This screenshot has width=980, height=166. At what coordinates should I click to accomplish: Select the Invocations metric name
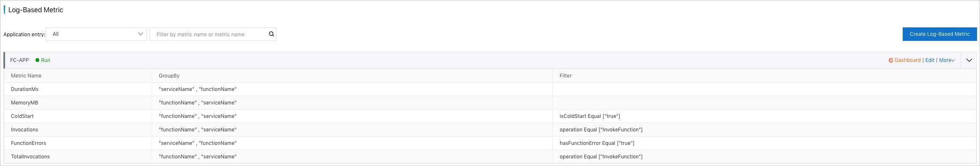pyautogui.click(x=24, y=130)
